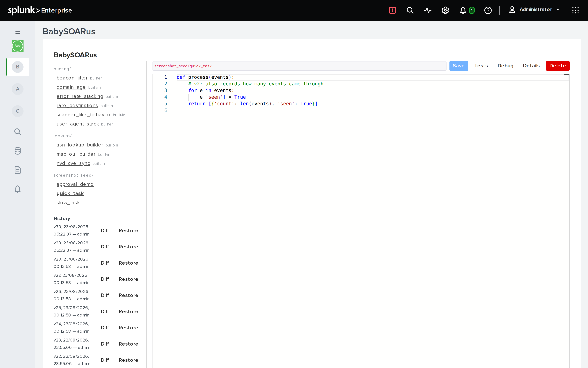The height and width of the screenshot is (368, 588).
Task: Restore version v28
Action: 128,263
